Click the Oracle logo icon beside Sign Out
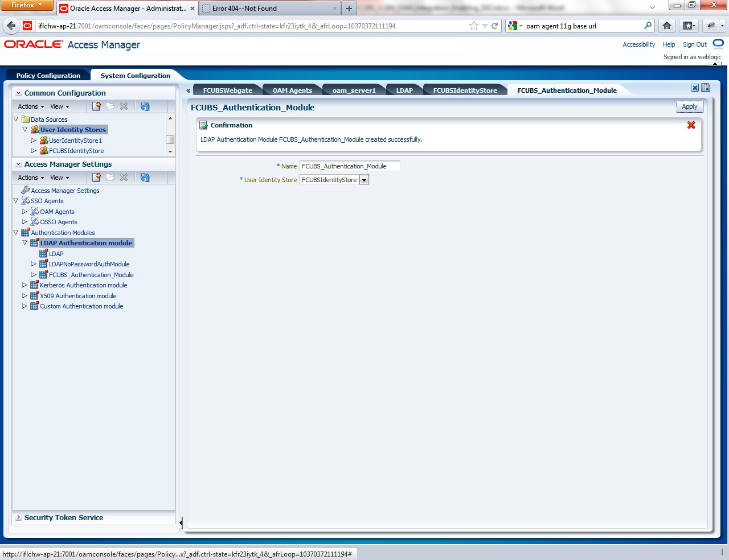This screenshot has height=560, width=729. 718,44
